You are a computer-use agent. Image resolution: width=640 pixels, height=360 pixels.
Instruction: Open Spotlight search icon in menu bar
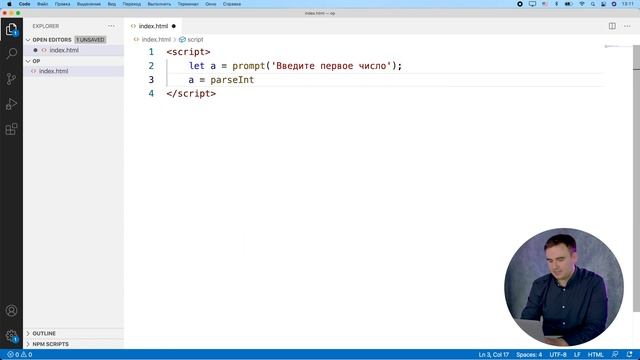coord(593,4)
